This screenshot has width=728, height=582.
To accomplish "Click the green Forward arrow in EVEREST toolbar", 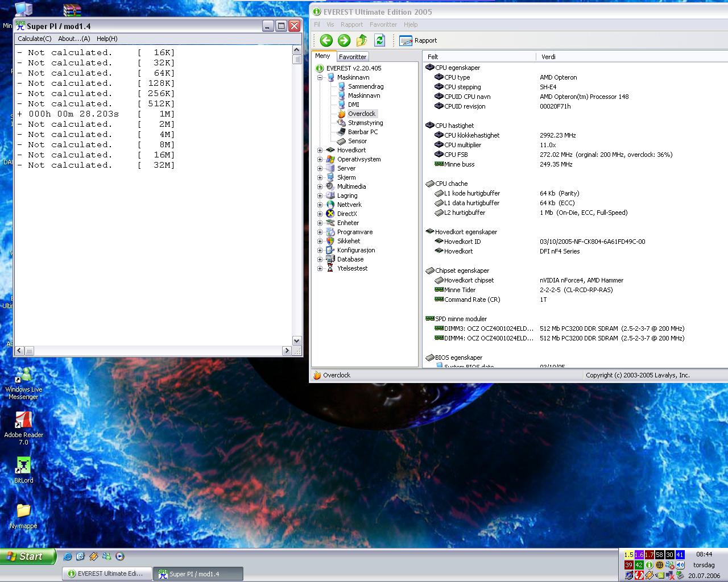I will click(344, 40).
